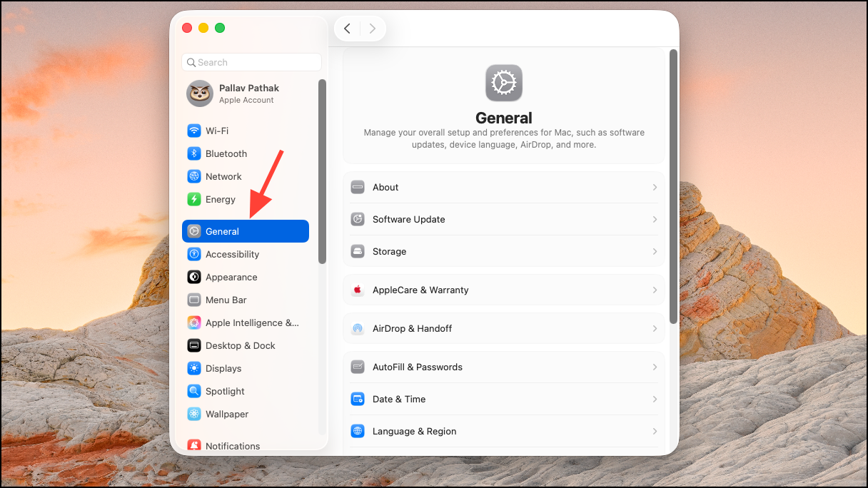This screenshot has height=488, width=868.
Task: Click the AppleCare red Apple icon
Action: click(x=358, y=290)
